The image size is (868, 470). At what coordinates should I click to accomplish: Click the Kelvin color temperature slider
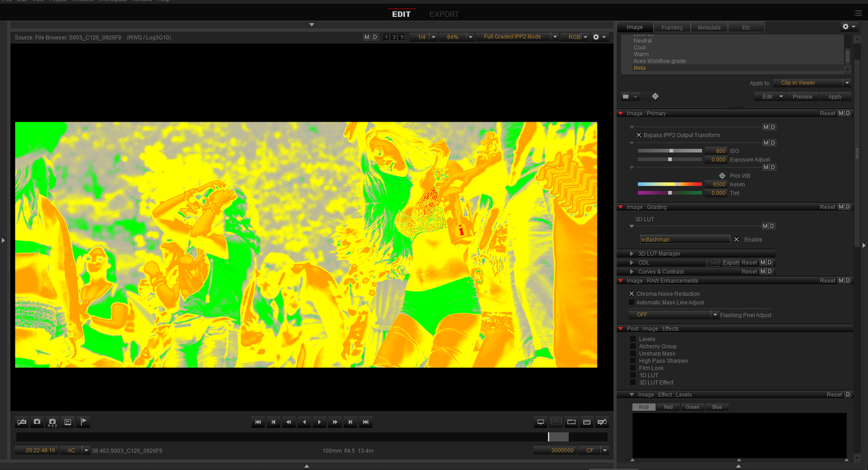(x=670, y=184)
